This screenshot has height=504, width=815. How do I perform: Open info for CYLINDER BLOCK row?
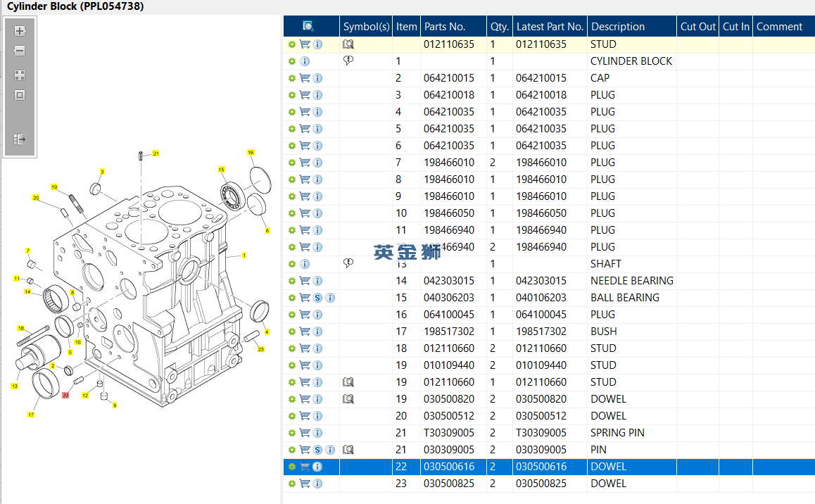pos(305,61)
